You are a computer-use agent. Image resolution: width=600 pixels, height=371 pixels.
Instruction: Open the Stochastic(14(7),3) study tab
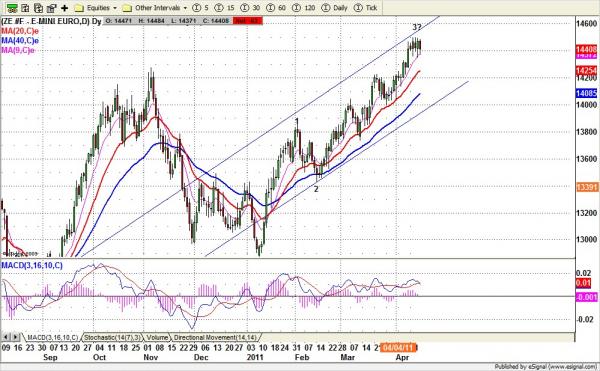coord(113,337)
